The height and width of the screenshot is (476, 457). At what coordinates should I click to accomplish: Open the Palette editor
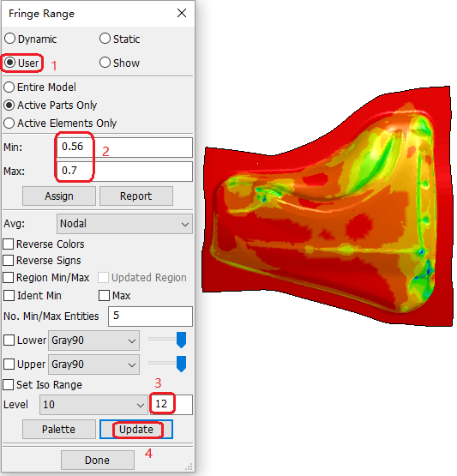59,429
